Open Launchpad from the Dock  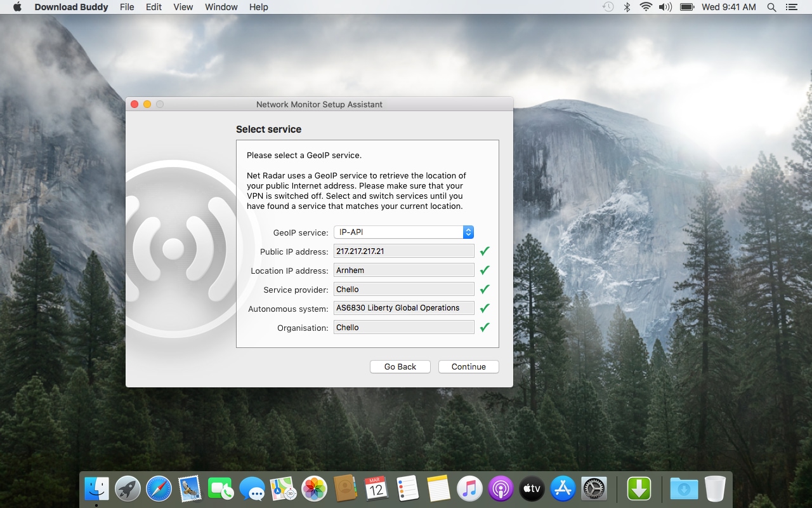coord(128,489)
